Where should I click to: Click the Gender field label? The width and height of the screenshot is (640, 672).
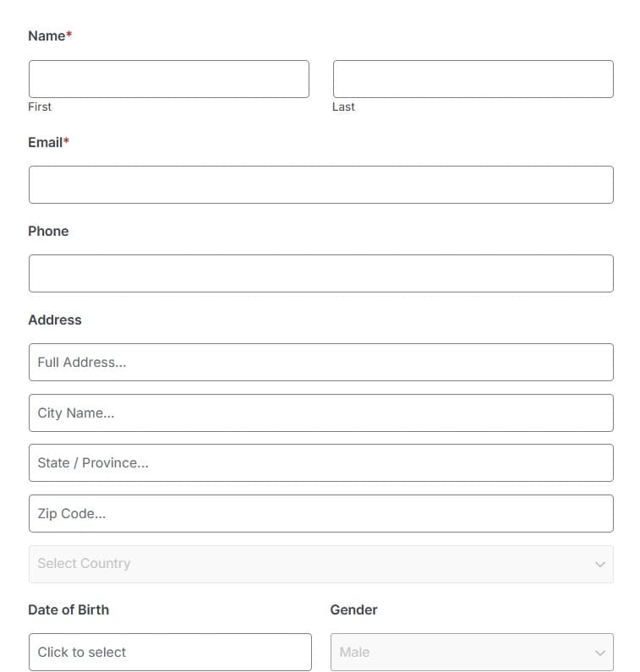353,609
